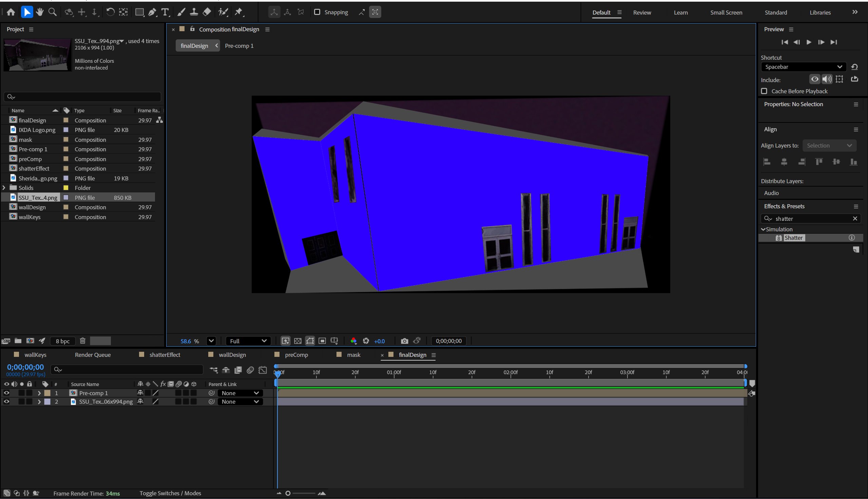The width and height of the screenshot is (868, 499).
Task: Clear the shatter search in Effects & Presets
Action: coord(855,218)
